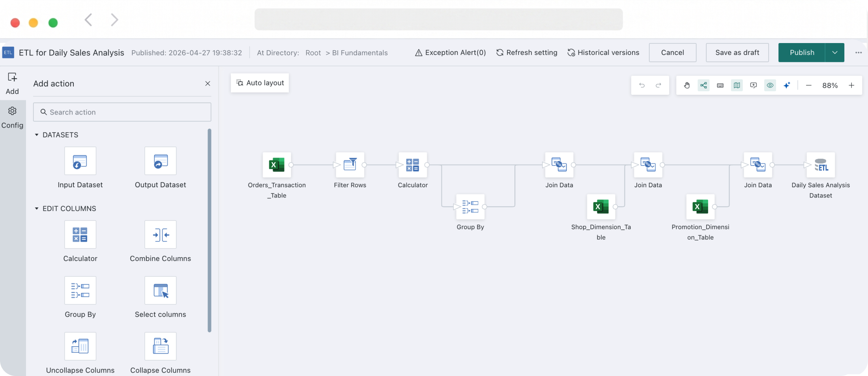Open the AI sparkle assistant

click(787, 85)
